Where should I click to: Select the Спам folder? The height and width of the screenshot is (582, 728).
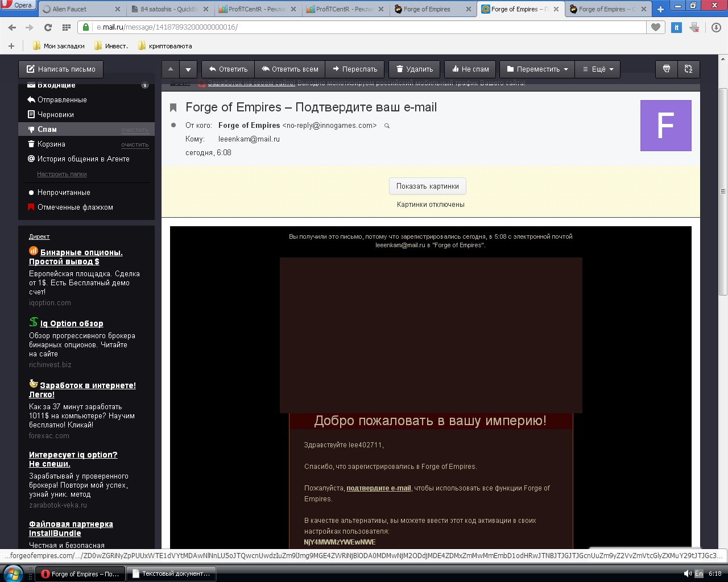tap(86, 130)
